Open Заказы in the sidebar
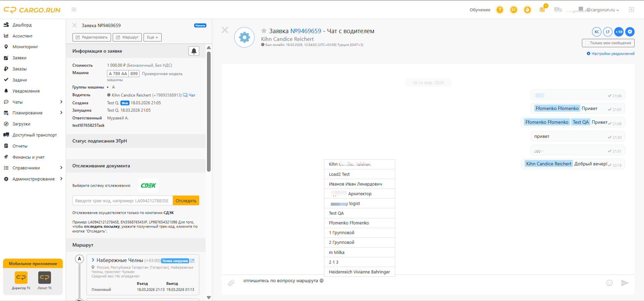644x301 pixels. point(19,69)
